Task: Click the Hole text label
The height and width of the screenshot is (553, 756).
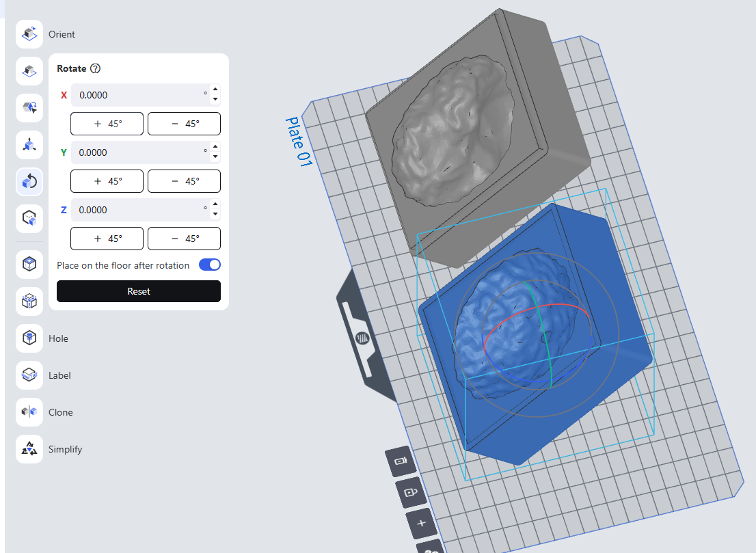Action: tap(58, 338)
